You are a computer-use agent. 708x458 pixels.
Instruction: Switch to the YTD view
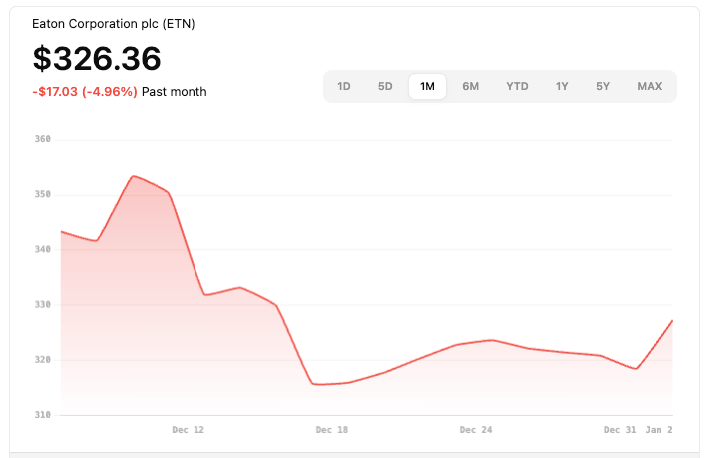[x=517, y=86]
